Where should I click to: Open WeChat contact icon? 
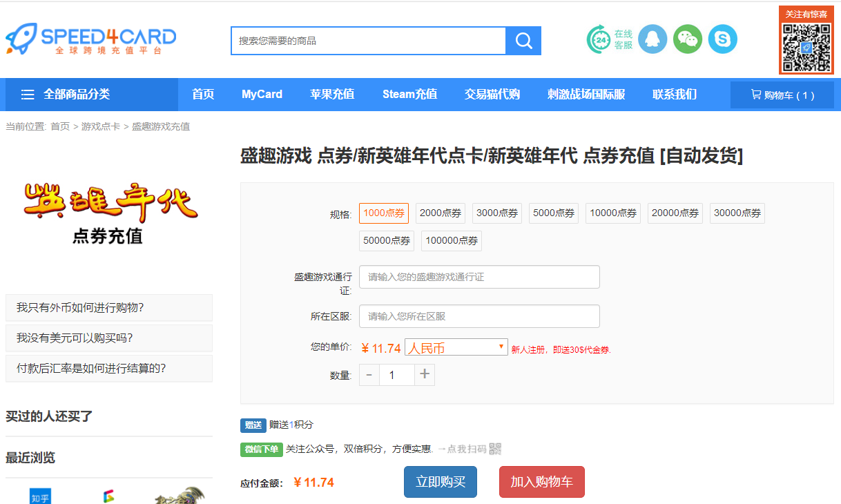click(688, 39)
